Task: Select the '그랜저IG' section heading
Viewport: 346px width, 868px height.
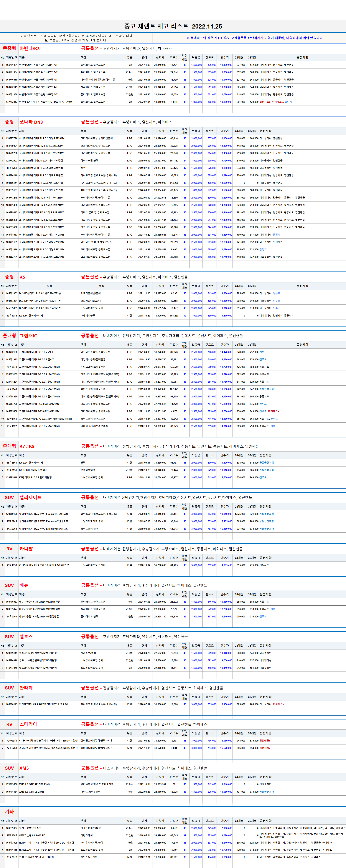Action: click(28, 336)
